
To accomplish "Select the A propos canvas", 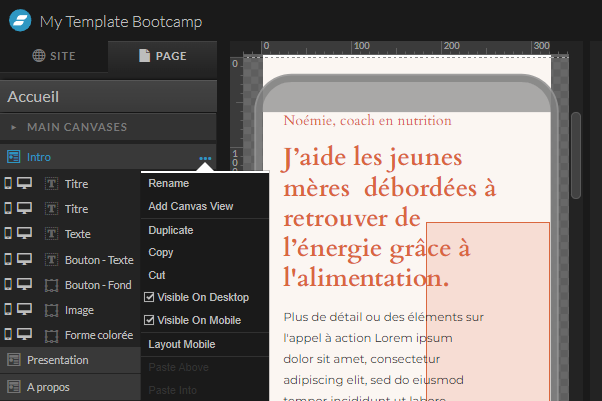I will pos(70,387).
